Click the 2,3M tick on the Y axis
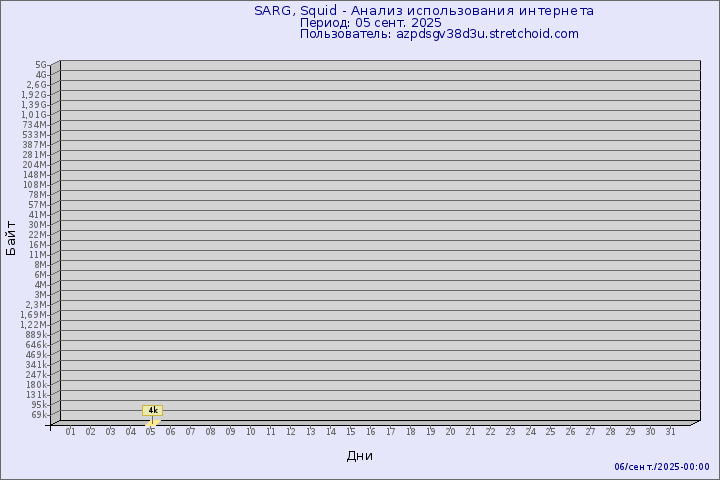720x480 pixels. [36, 304]
